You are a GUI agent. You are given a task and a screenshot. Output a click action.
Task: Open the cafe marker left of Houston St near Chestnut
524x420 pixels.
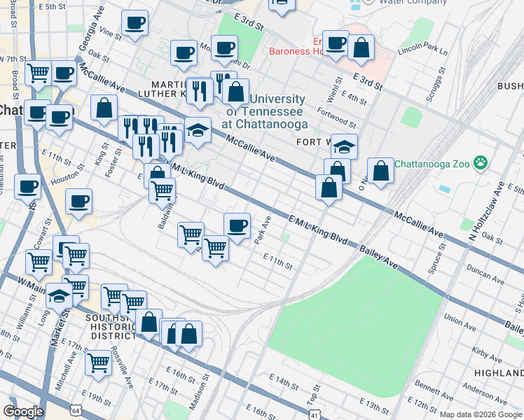pos(28,188)
